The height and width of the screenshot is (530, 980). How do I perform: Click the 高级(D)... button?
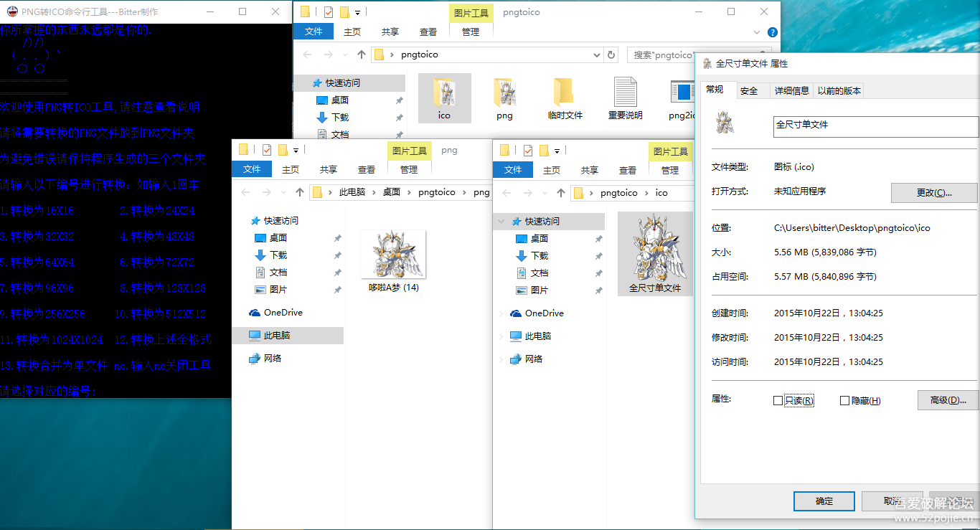click(948, 400)
